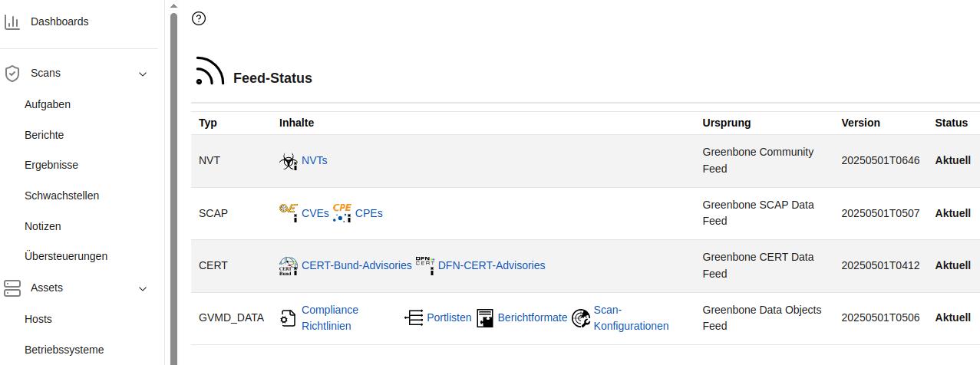Image resolution: width=980 pixels, height=365 pixels.
Task: Click the DFN-CERT logo icon
Action: coord(425,263)
